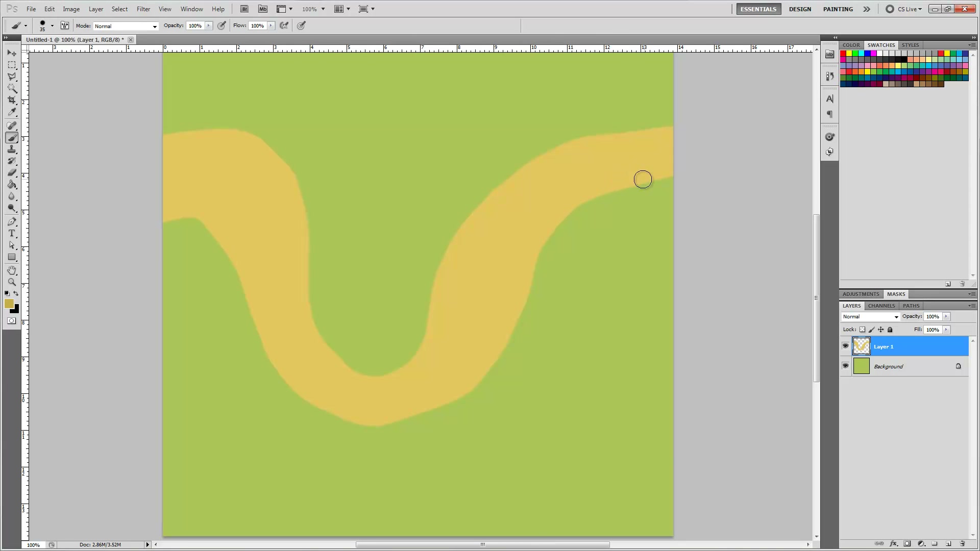Image resolution: width=980 pixels, height=551 pixels.
Task: Toggle lock transparent pixels
Action: 863,330
